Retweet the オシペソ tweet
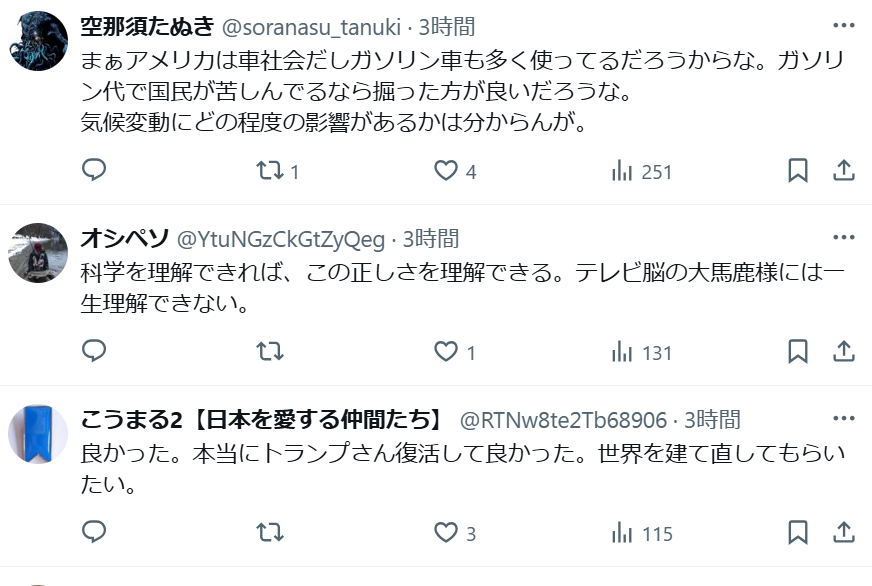The height and width of the screenshot is (586, 872). [270, 352]
